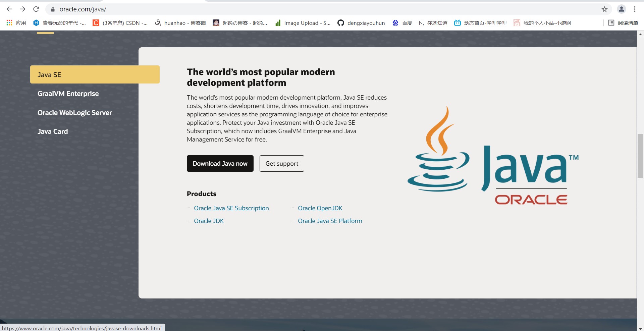644x331 pixels.
Task: Open the 百度一下 bookmark
Action: click(420, 23)
